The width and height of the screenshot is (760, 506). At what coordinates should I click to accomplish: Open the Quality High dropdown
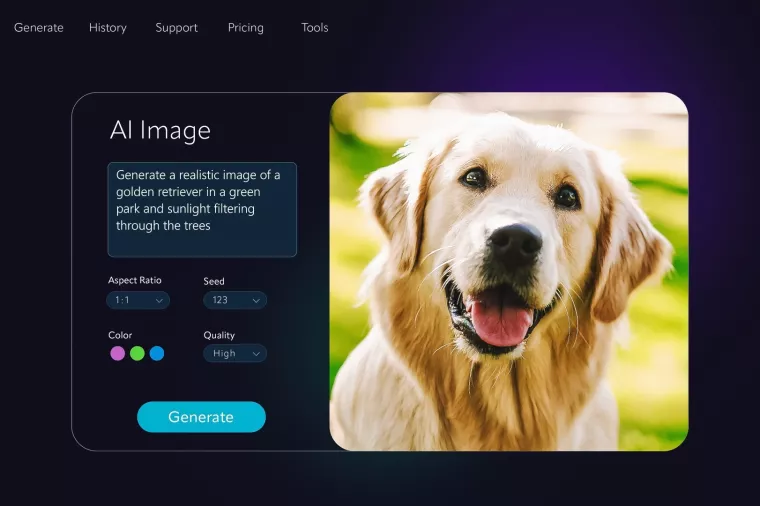coord(235,353)
